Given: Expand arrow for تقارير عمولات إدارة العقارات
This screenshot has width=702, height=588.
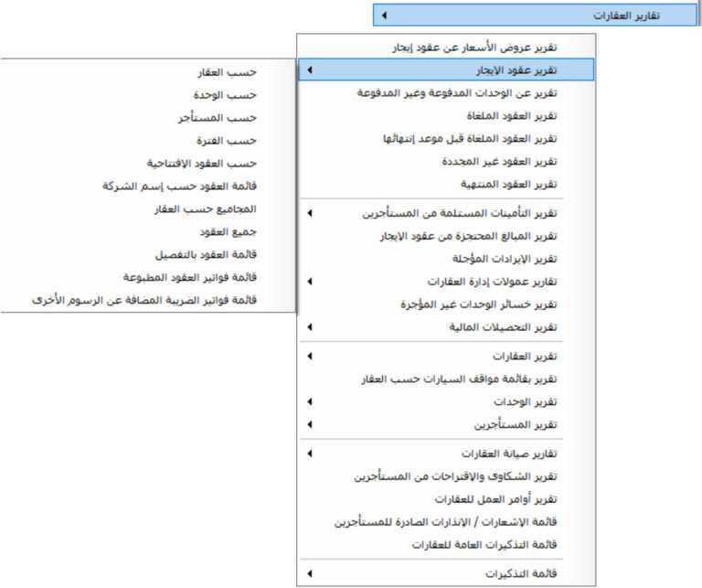Looking at the screenshot, I should pyautogui.click(x=310, y=282).
